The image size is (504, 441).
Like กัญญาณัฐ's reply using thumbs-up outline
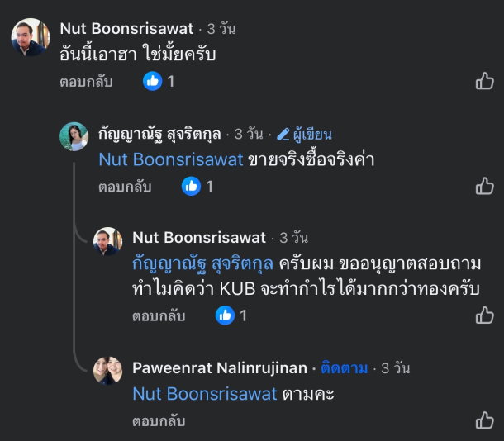click(x=484, y=187)
